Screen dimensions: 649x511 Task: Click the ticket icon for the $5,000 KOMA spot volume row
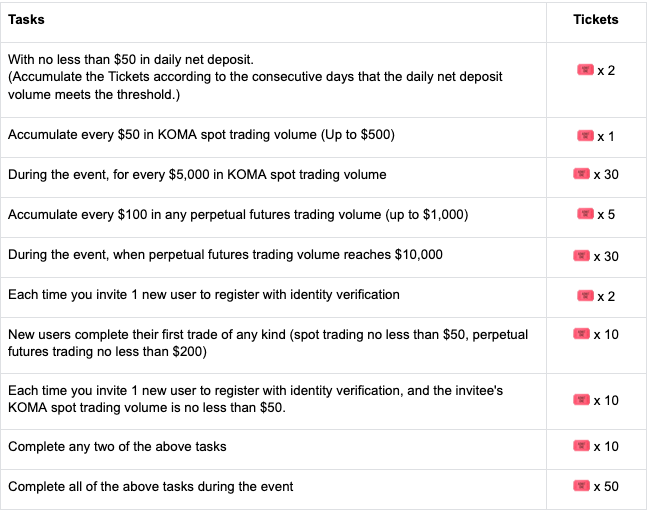581,174
